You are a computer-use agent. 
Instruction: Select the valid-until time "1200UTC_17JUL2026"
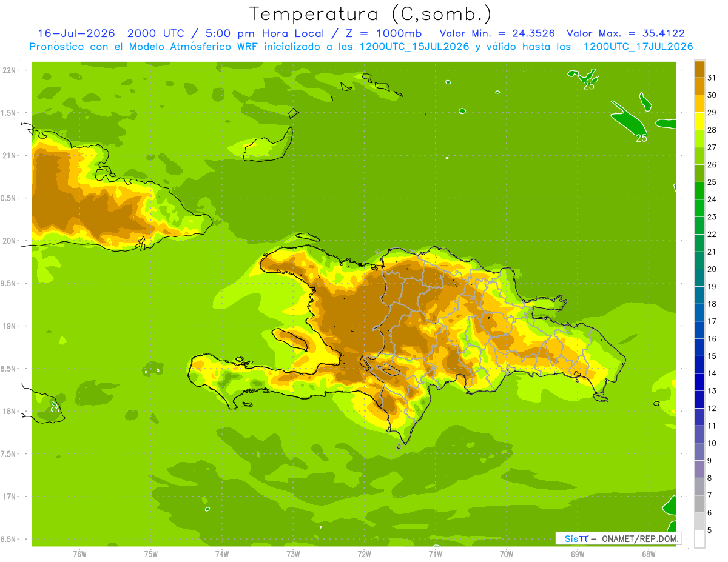point(638,47)
